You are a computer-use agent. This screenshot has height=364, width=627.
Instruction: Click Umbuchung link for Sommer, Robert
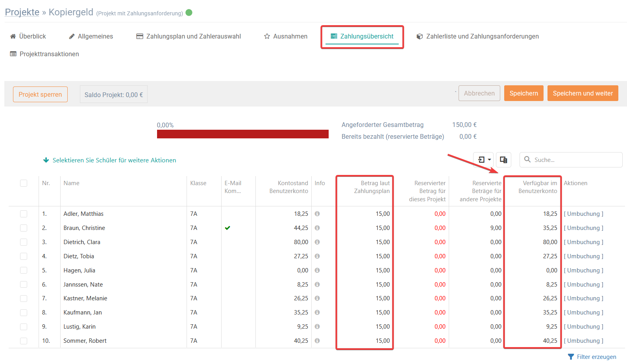pyautogui.click(x=583, y=341)
